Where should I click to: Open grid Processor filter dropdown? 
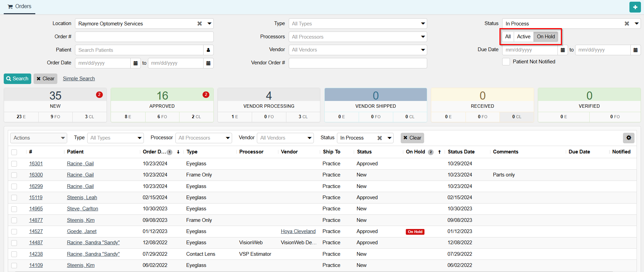204,138
